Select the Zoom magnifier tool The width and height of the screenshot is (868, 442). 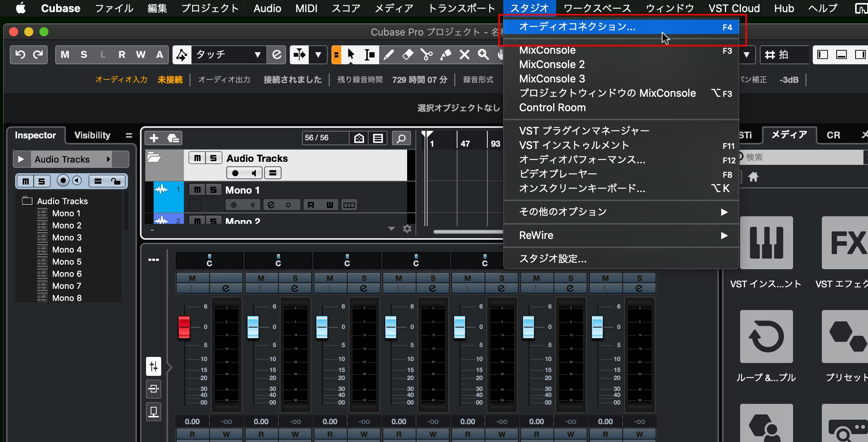(483, 55)
